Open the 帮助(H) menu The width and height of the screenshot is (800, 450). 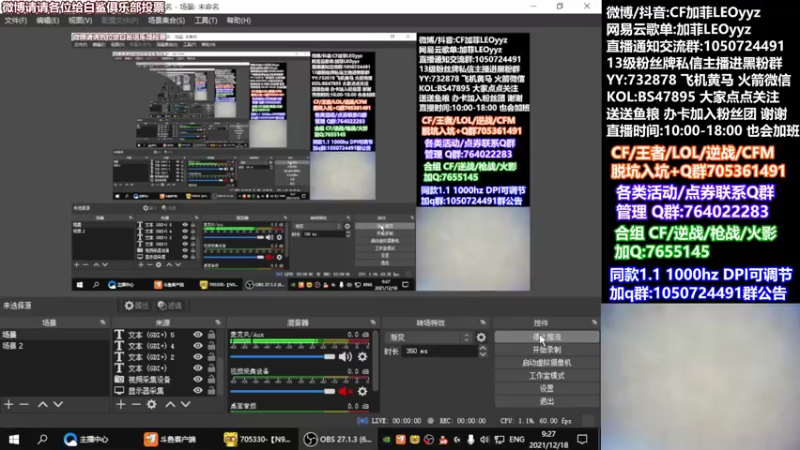[x=239, y=20]
